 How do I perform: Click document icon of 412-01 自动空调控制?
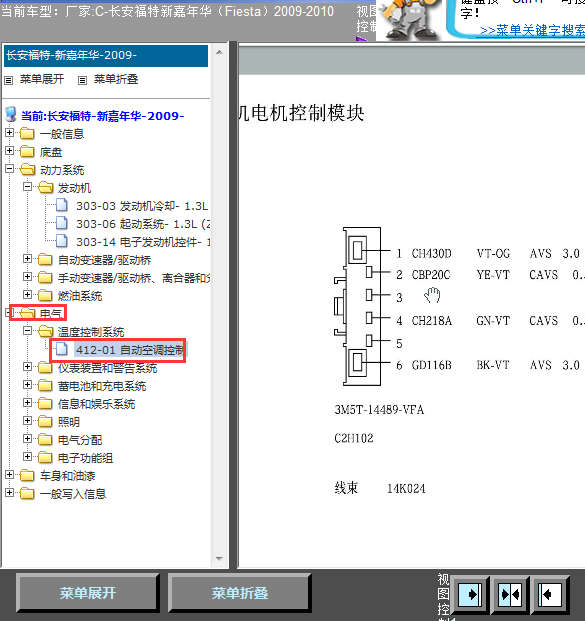(x=61, y=349)
